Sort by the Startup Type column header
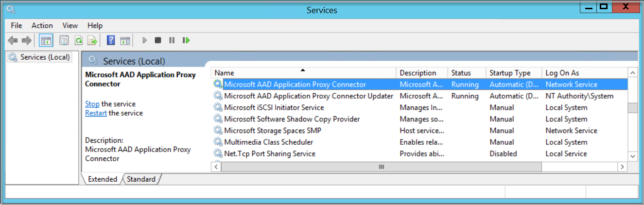The image size is (644, 205). [x=510, y=73]
